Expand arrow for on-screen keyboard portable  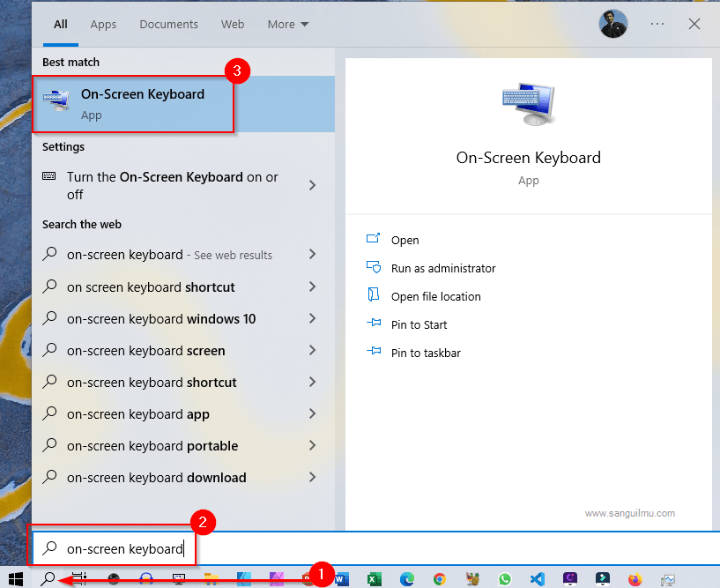(313, 445)
